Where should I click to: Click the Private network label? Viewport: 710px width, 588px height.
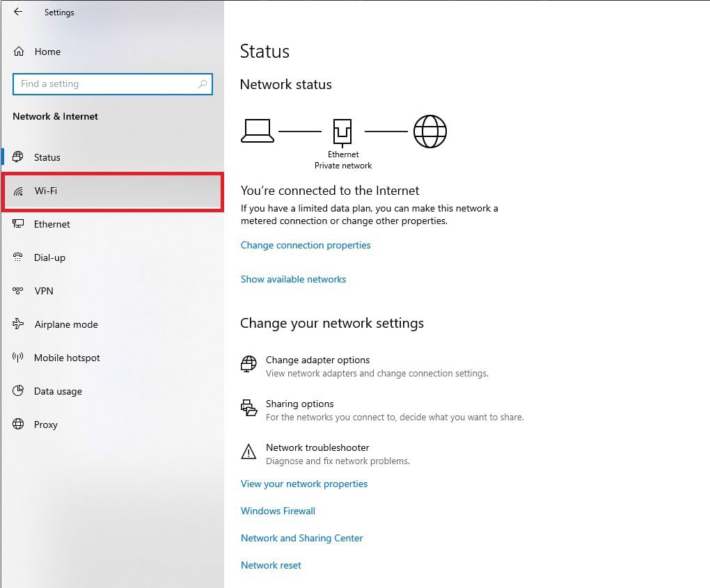click(342, 166)
